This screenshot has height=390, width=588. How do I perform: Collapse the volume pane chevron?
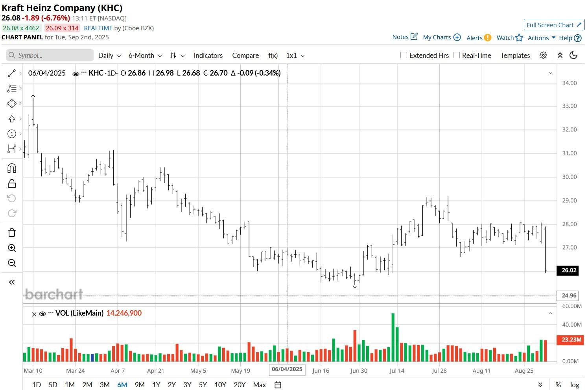[x=551, y=313]
